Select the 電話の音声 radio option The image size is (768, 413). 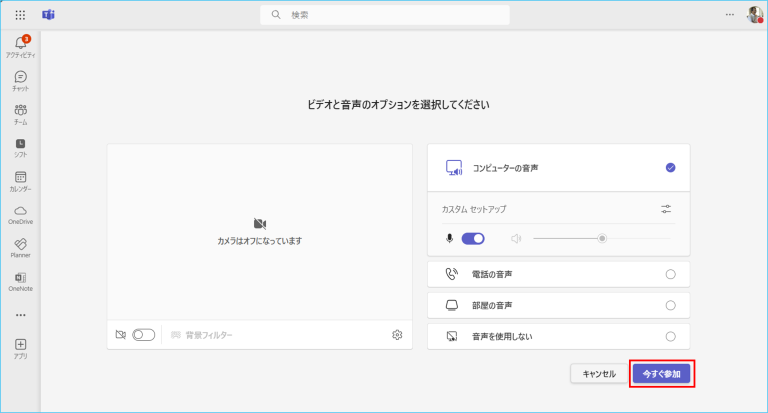pyautogui.click(x=670, y=274)
